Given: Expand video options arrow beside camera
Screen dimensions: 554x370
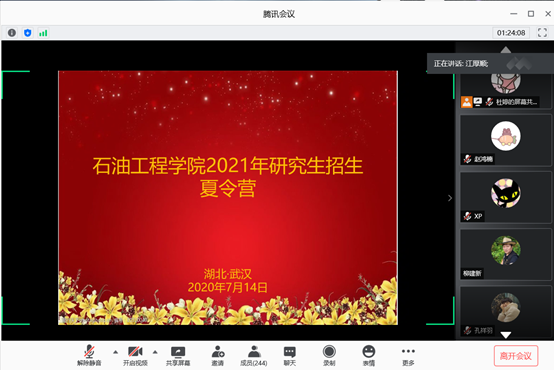Looking at the screenshot, I should click(x=155, y=352).
